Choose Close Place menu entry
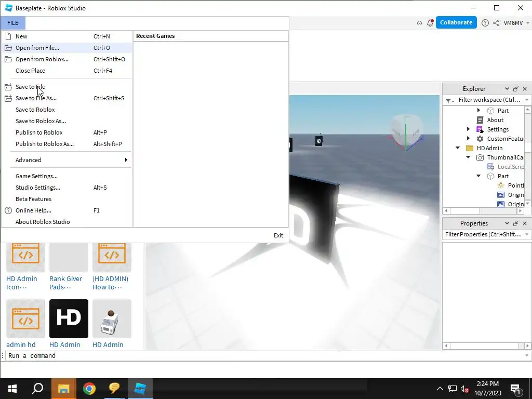The image size is (532, 399). point(66,71)
